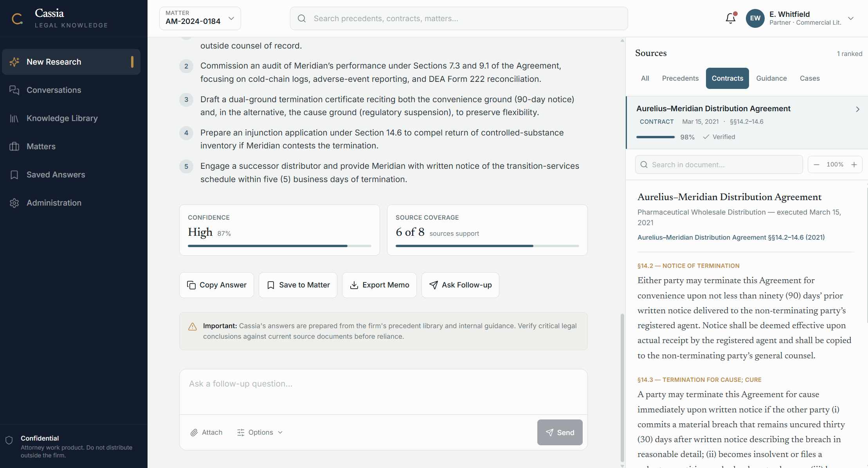The height and width of the screenshot is (468, 868).
Task: Click the 100% zoom level value
Action: point(835,164)
